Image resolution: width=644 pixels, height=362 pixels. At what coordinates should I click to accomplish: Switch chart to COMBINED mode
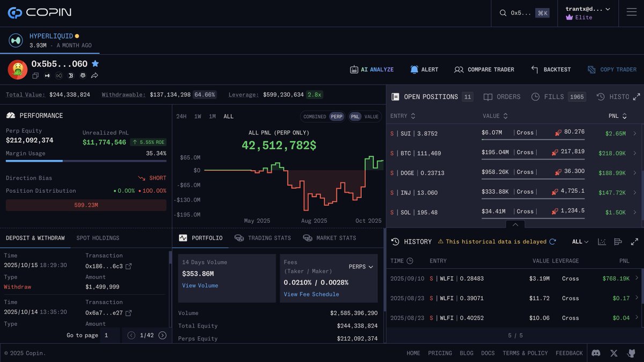tap(314, 117)
